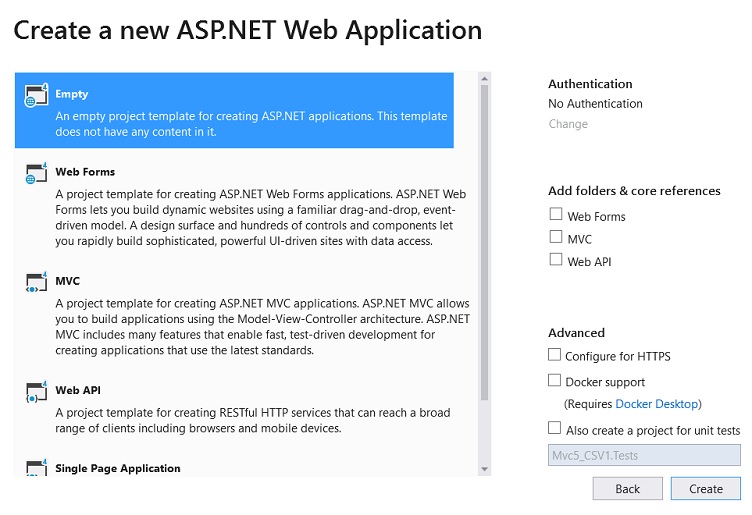This screenshot has width=752, height=515.
Task: Open the Docker Desktop link
Action: point(657,404)
